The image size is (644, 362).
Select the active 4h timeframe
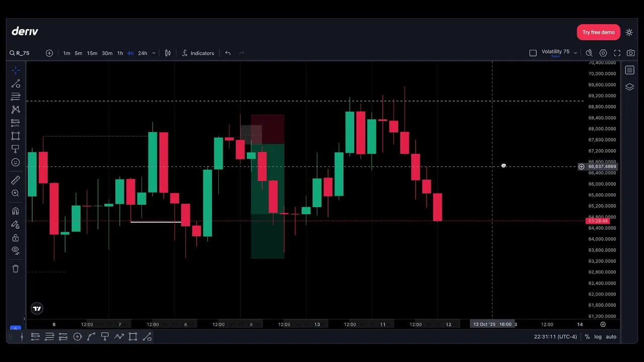tap(130, 53)
